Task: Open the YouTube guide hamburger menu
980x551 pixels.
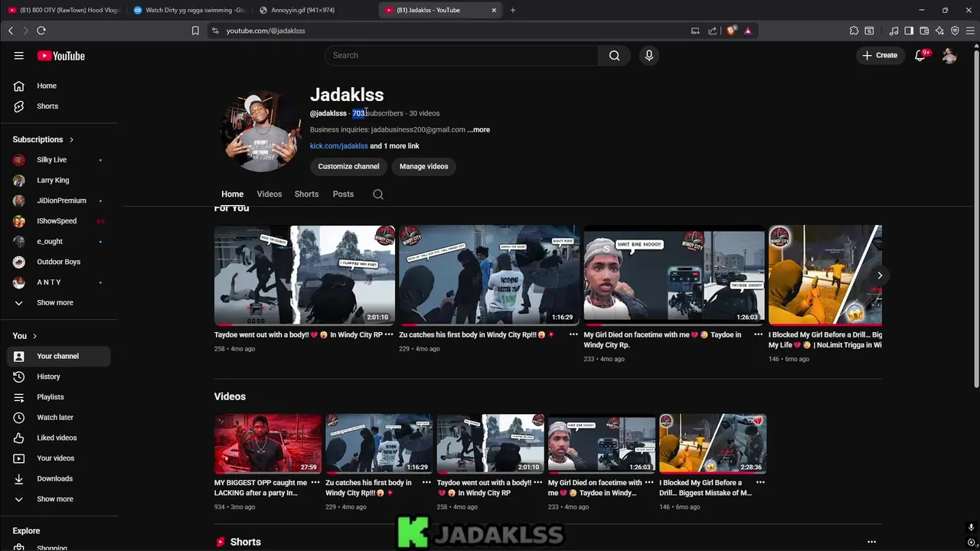Action: [x=18, y=56]
